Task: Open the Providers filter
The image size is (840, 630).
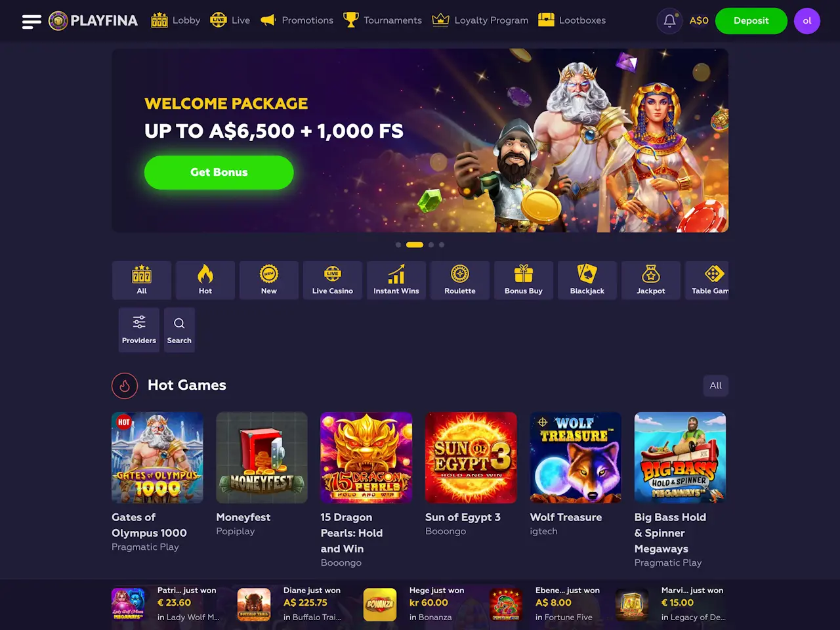Action: pos(139,330)
